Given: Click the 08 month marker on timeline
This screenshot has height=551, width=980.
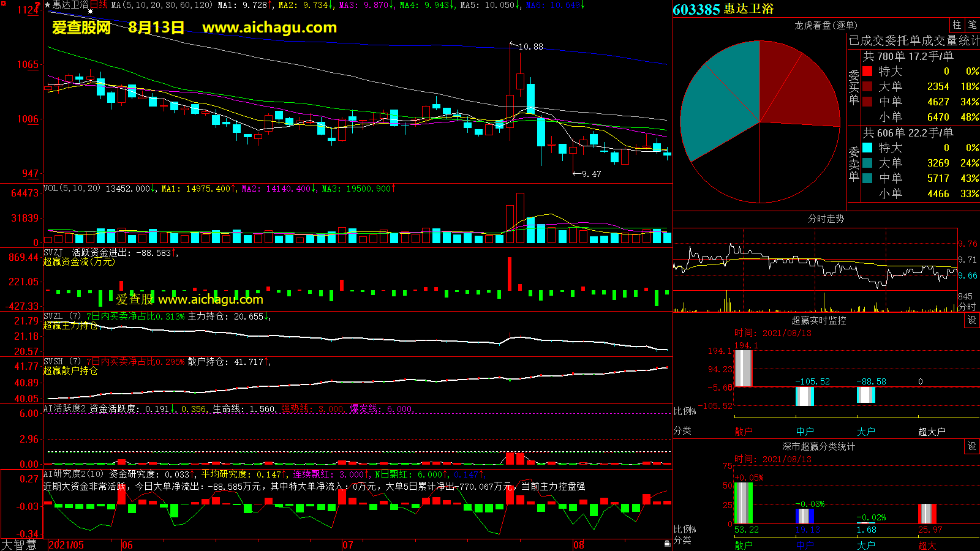Looking at the screenshot, I should pos(578,545).
